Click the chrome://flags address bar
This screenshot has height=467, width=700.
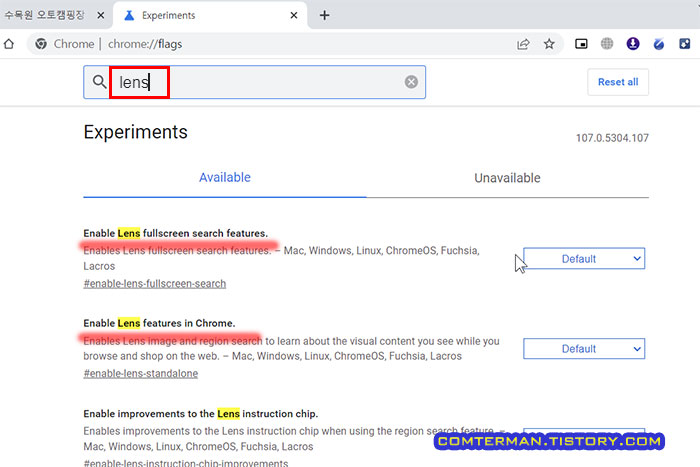295,44
